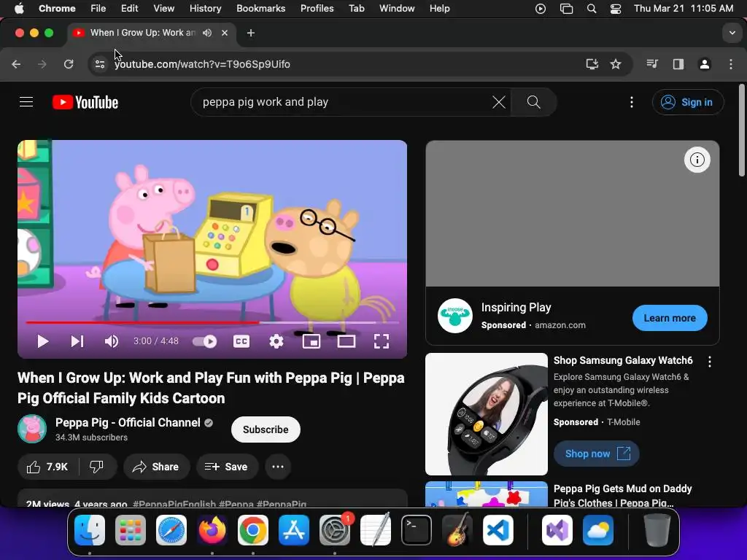Open the video settings gear
The width and height of the screenshot is (747, 560).
point(276,341)
